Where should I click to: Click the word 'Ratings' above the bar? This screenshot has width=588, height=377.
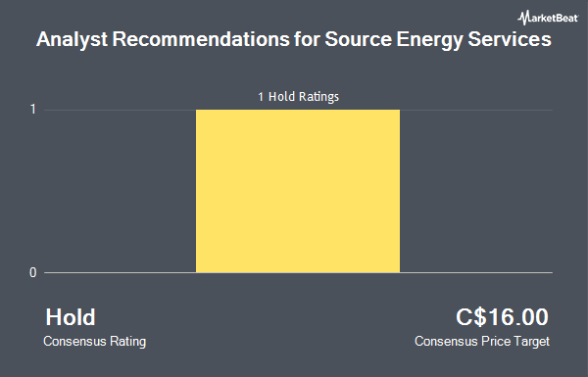pos(318,97)
